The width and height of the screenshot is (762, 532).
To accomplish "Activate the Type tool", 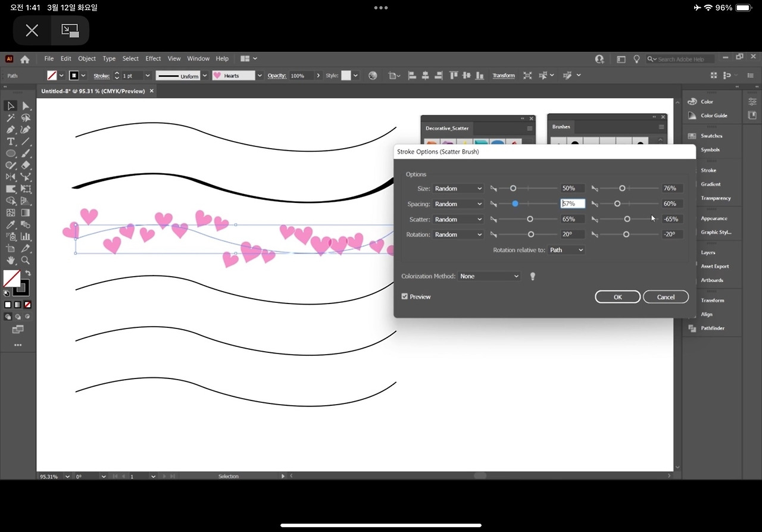I will coord(11,142).
